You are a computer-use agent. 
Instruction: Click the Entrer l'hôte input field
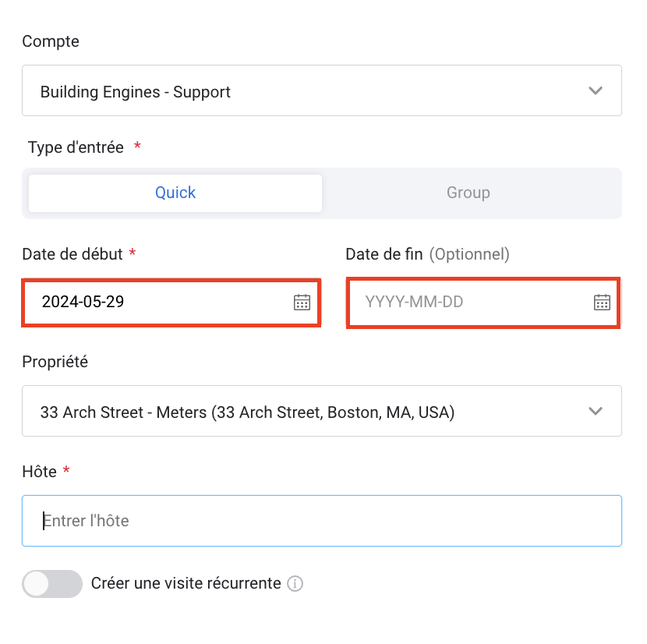[321, 521]
